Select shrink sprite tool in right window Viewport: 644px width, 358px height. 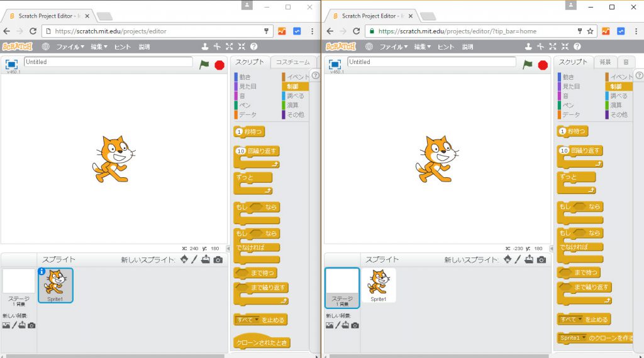click(565, 46)
